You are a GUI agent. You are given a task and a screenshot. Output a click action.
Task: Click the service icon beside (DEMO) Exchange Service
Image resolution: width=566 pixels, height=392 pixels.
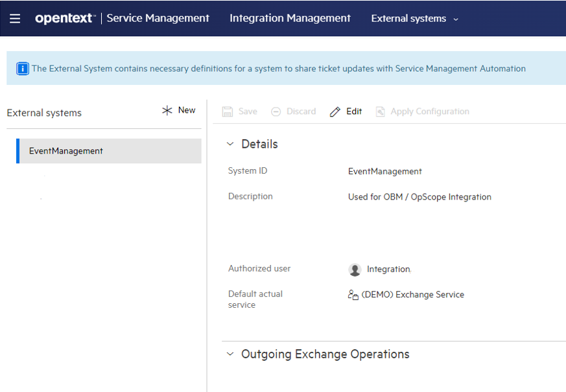(x=353, y=294)
